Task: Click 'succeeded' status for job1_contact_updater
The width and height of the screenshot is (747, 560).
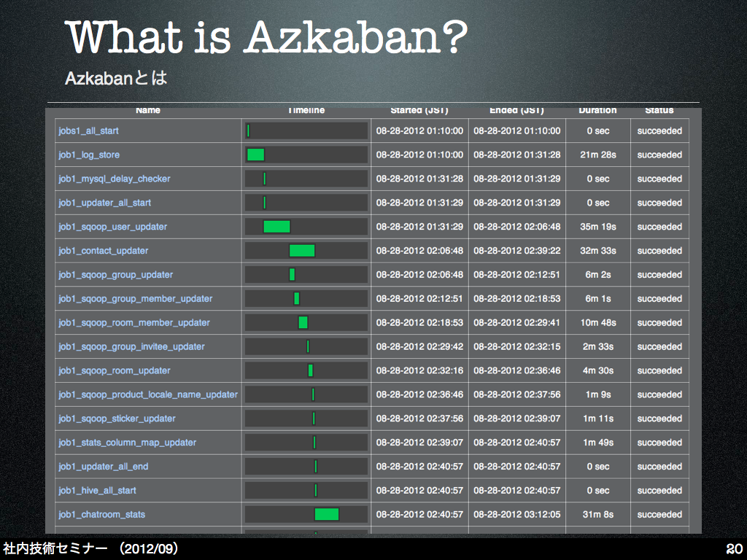Action: pos(659,251)
